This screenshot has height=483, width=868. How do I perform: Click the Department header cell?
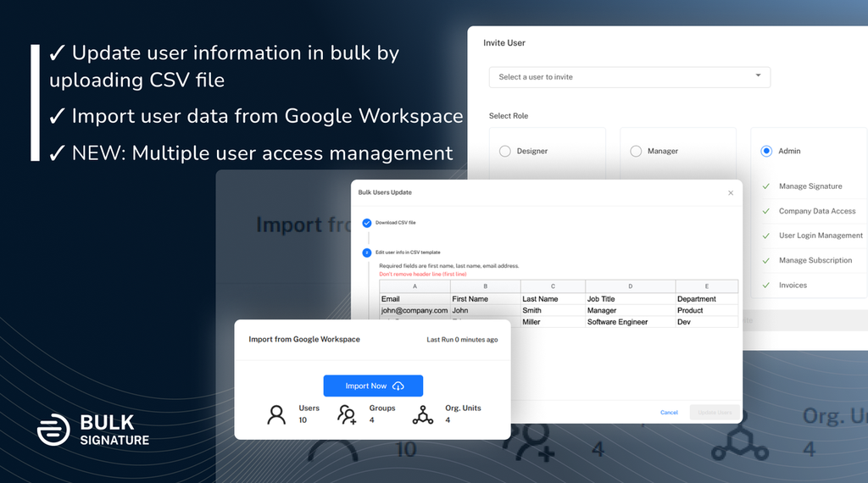pyautogui.click(x=707, y=299)
